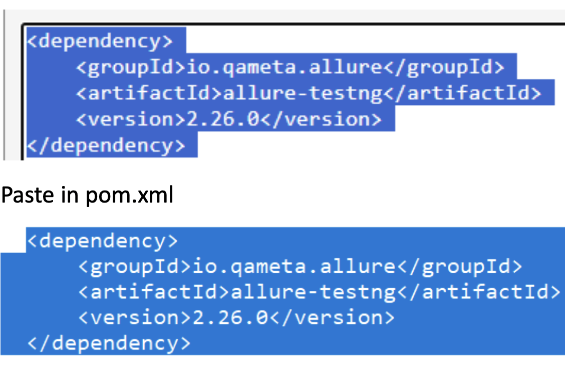
Task: Click the opening version tag in the pasted pom.xml code
Action: point(135,318)
